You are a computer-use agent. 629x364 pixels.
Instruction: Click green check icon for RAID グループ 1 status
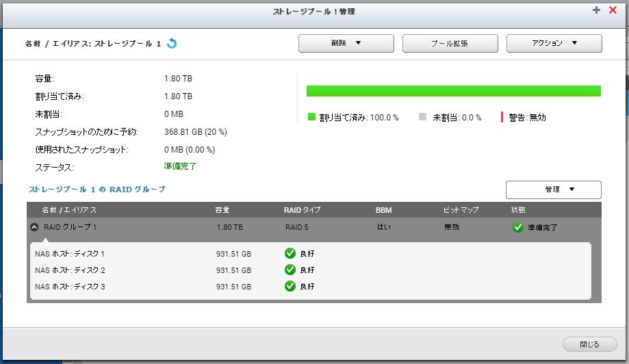(518, 227)
